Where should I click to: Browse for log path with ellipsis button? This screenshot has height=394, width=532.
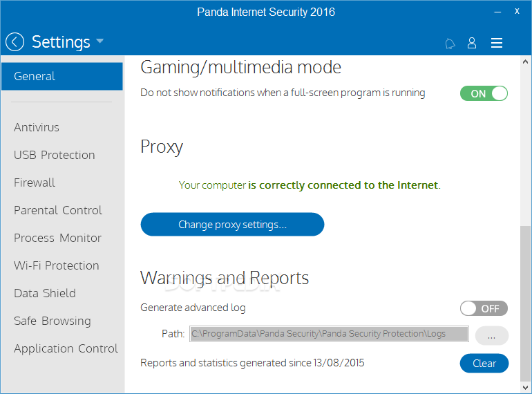(492, 336)
